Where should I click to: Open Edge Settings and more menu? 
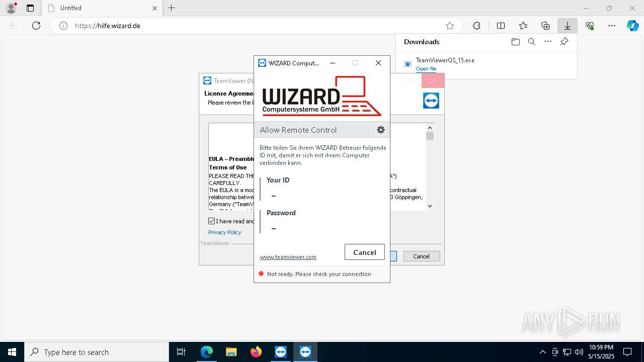tap(612, 26)
